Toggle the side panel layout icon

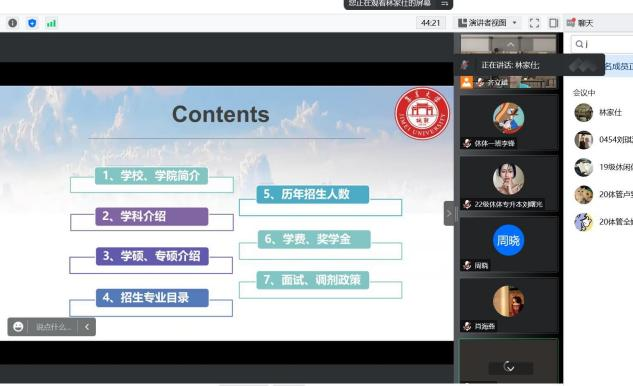coord(553,23)
